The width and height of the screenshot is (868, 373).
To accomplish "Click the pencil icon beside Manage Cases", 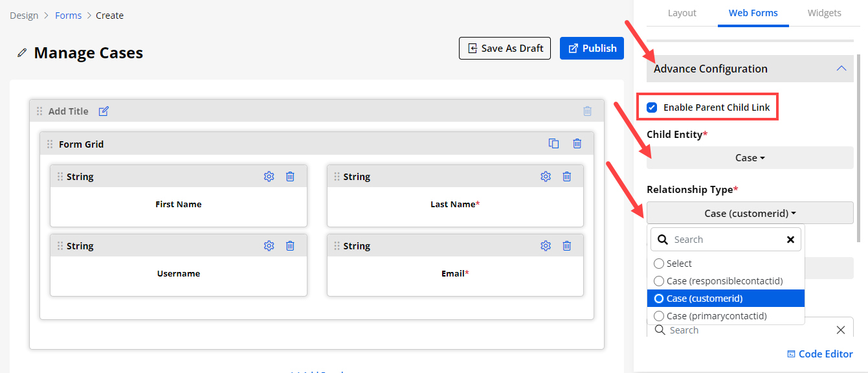I will (x=22, y=53).
